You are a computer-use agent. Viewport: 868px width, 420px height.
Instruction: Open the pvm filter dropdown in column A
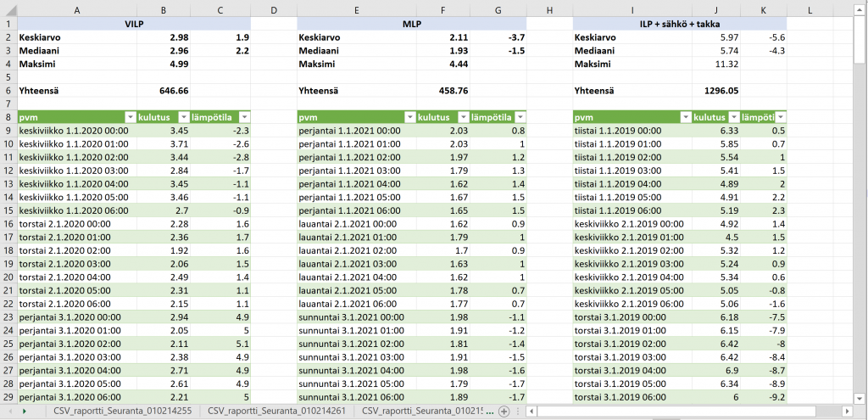pyautogui.click(x=130, y=118)
